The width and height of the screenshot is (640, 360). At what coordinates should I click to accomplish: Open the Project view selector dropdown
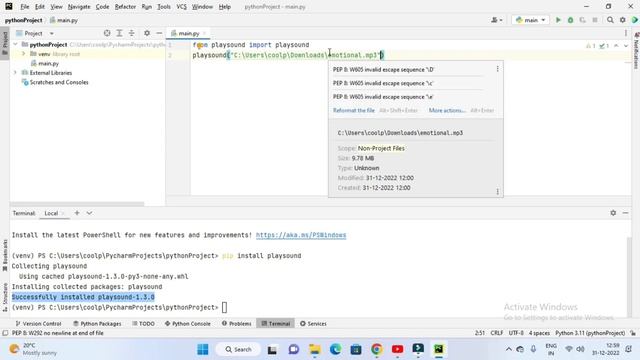pos(35,33)
